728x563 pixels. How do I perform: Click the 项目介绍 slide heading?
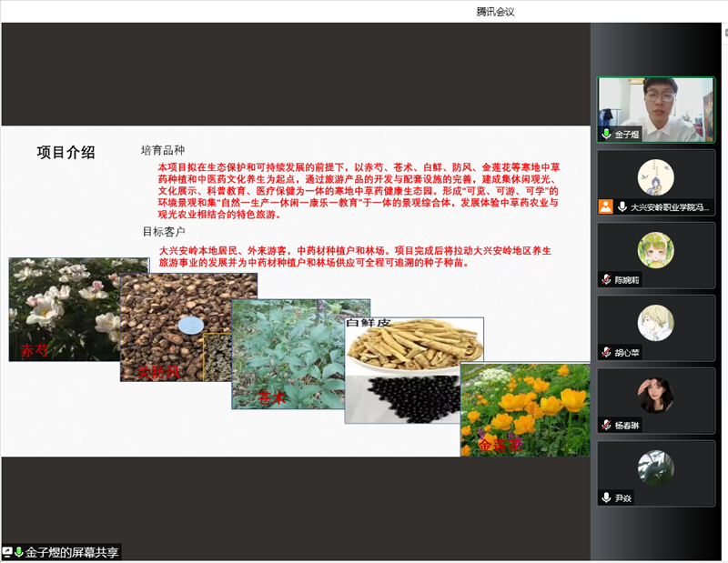coord(66,153)
